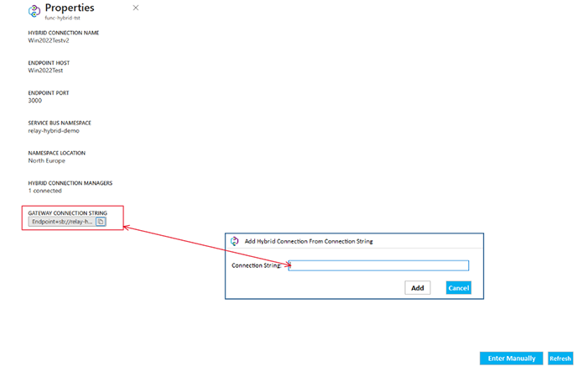Close the Properties panel
This screenshot has width=588, height=372.
136,8
